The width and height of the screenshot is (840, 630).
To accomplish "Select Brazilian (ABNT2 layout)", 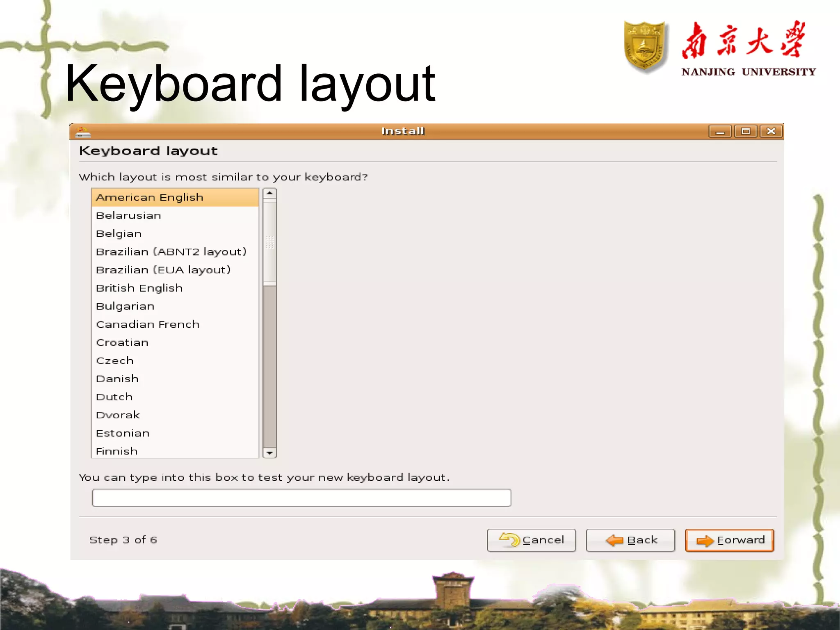I will click(x=175, y=251).
